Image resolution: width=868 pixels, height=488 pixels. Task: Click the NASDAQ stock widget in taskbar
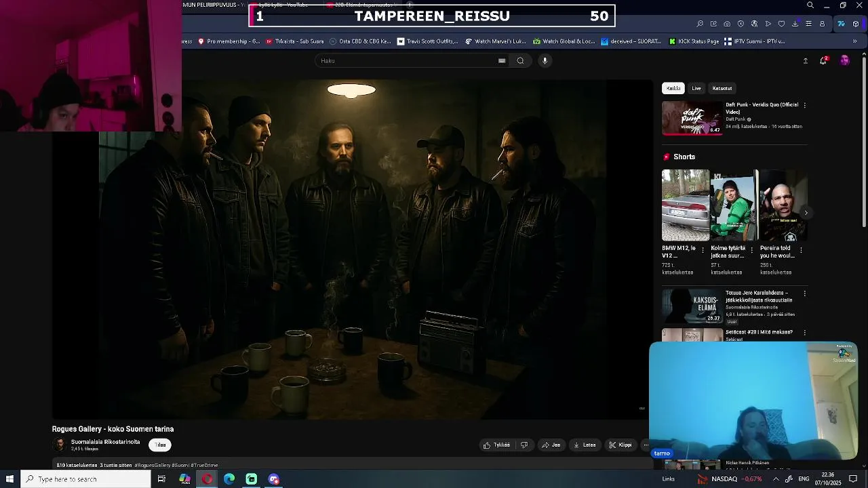tap(730, 479)
